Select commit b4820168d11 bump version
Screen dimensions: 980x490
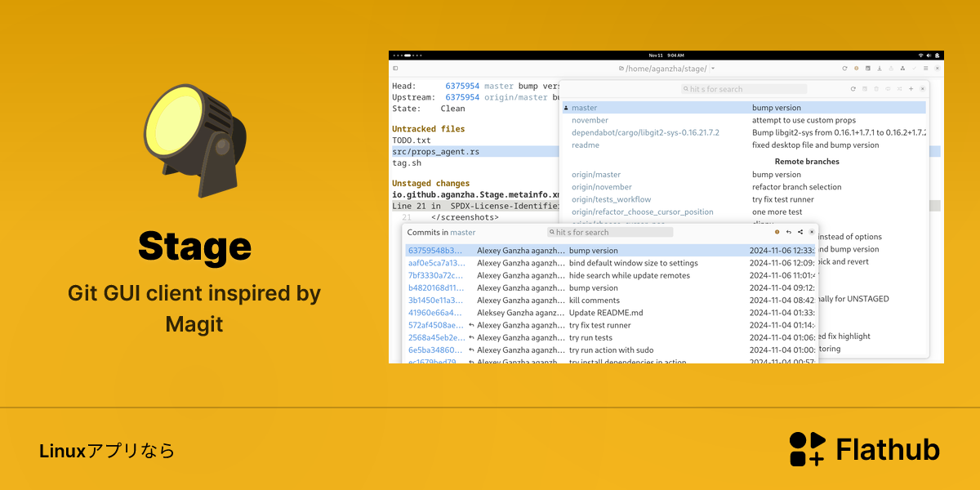[x=610, y=287]
